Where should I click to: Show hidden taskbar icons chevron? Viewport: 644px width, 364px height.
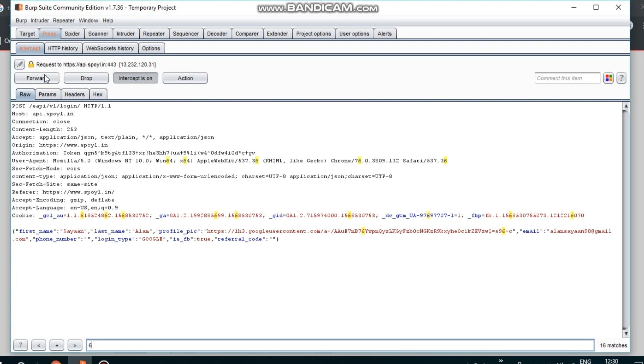[x=501, y=361]
